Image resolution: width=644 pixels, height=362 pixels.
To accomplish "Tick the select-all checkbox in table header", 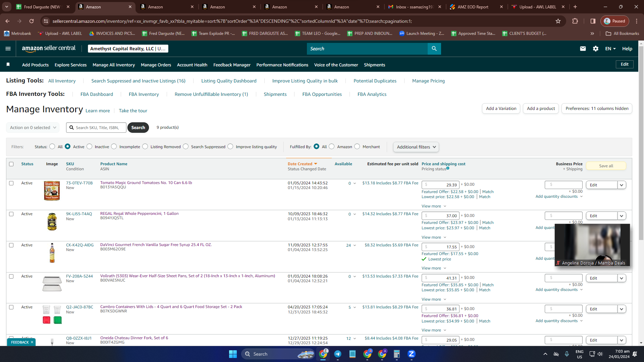I will (11, 164).
